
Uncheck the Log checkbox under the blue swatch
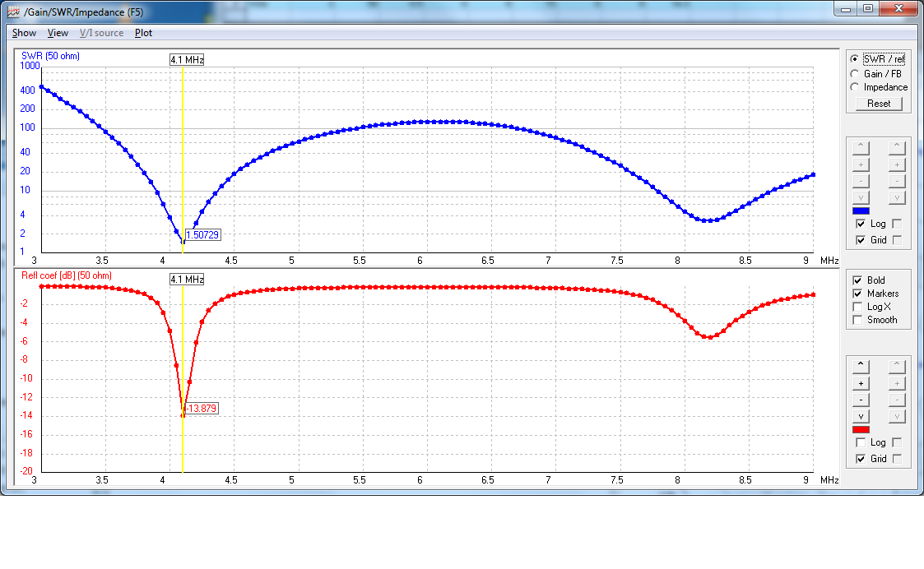point(861,224)
